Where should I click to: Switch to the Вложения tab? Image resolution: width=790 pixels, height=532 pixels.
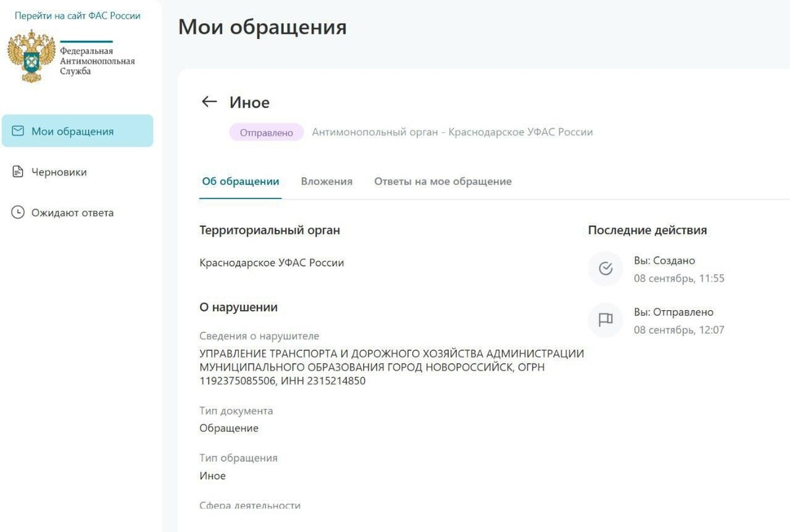327,181
